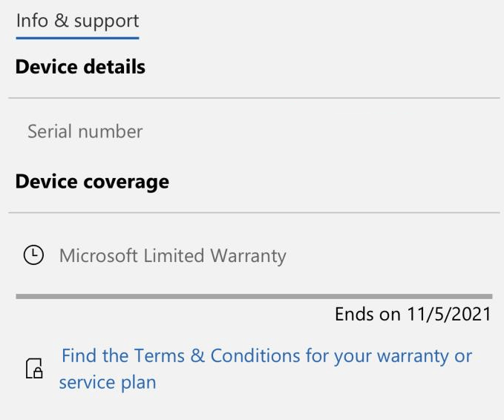Click the document lock icon near Terms link
Viewport: 504px width, 420px height.
34,369
